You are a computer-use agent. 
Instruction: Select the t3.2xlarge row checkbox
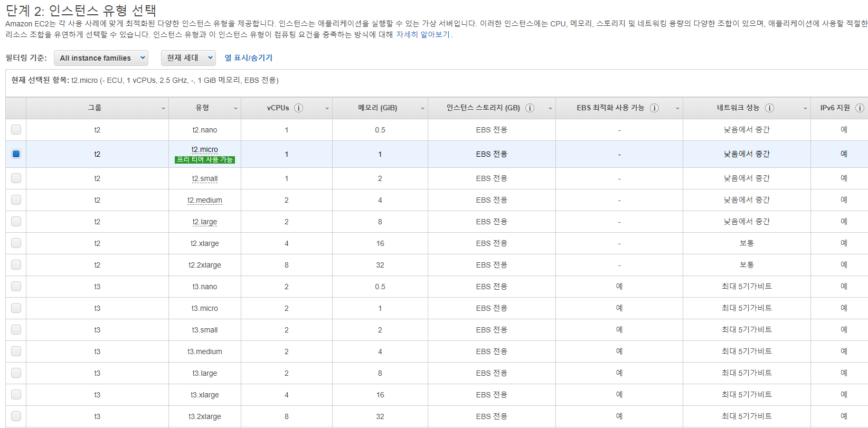[x=16, y=416]
